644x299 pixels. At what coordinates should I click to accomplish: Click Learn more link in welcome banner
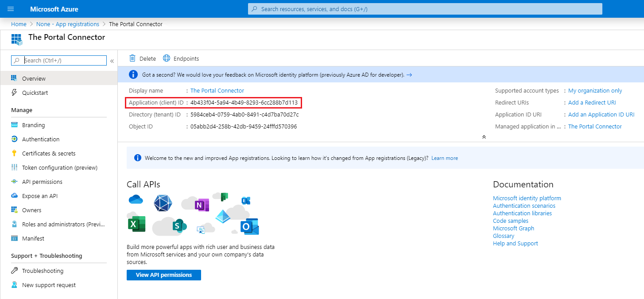click(x=445, y=158)
